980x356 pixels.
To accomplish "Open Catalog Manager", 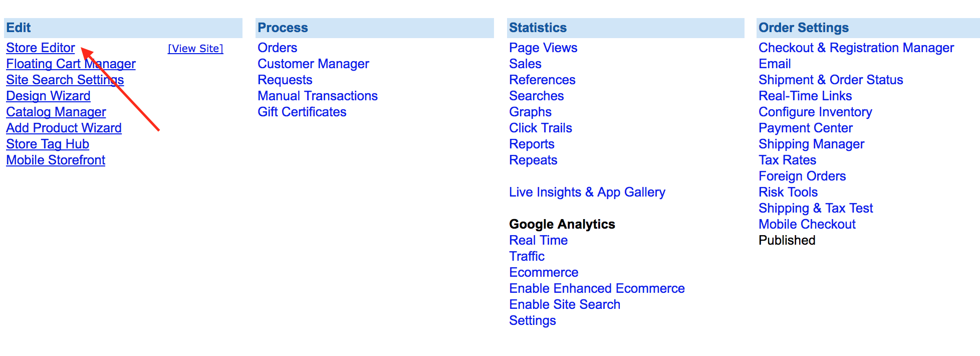I will [56, 112].
